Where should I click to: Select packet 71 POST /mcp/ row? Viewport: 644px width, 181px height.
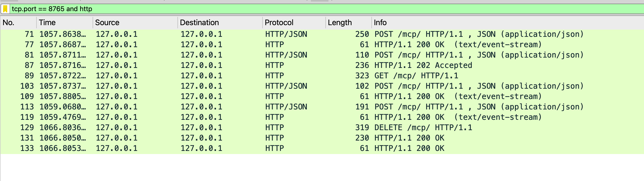tap(322, 34)
